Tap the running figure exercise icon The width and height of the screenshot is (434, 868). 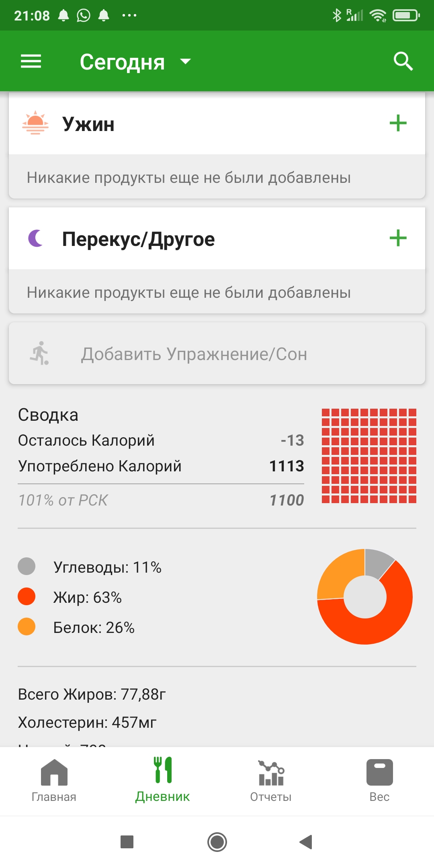click(x=39, y=354)
